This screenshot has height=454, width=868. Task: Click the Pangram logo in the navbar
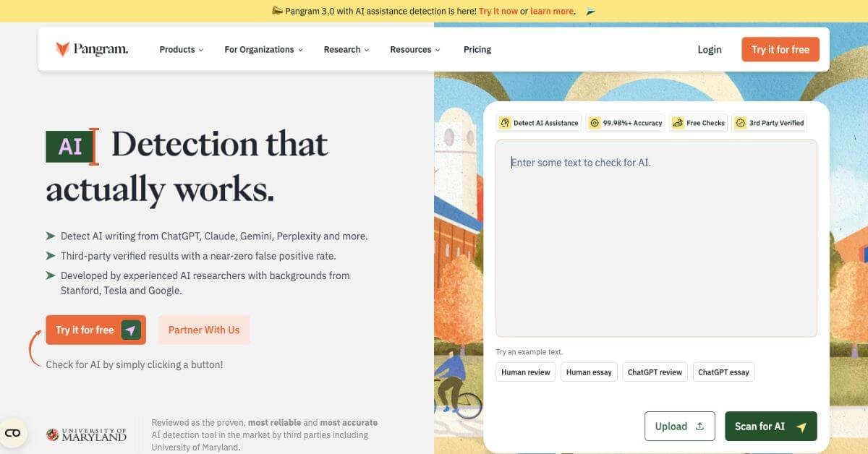[x=90, y=48]
